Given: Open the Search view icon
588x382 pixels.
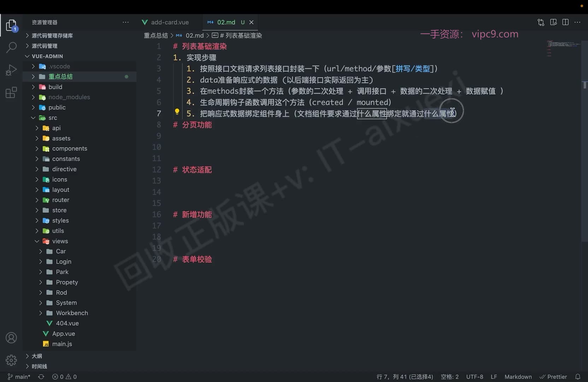Looking at the screenshot, I should (x=11, y=47).
